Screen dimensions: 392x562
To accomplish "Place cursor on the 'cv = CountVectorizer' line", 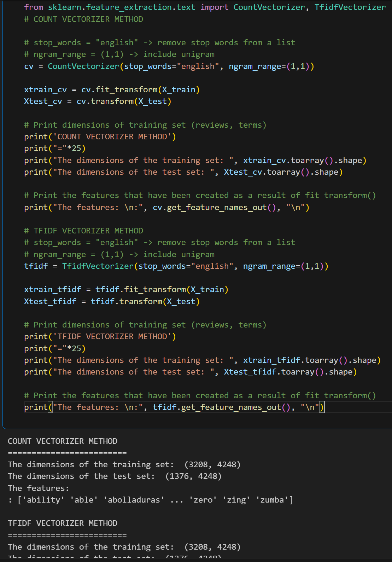I will (169, 66).
